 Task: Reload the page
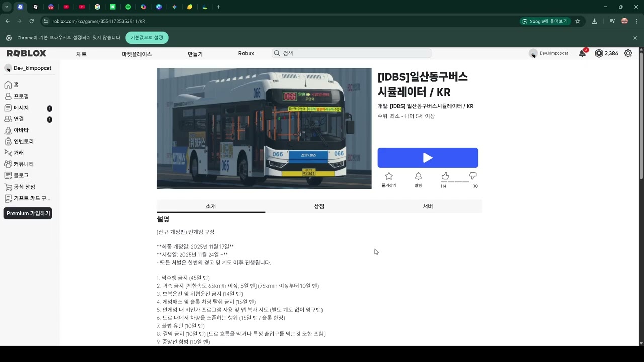click(31, 21)
